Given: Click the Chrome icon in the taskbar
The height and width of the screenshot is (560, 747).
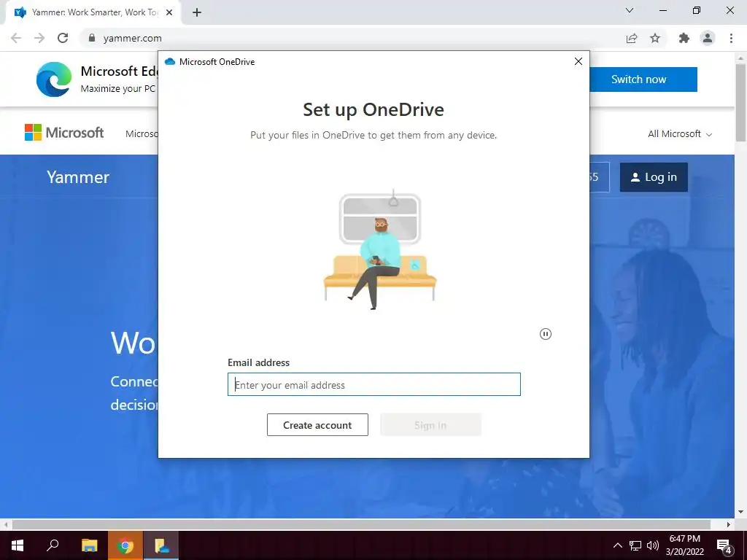Looking at the screenshot, I should point(125,545).
